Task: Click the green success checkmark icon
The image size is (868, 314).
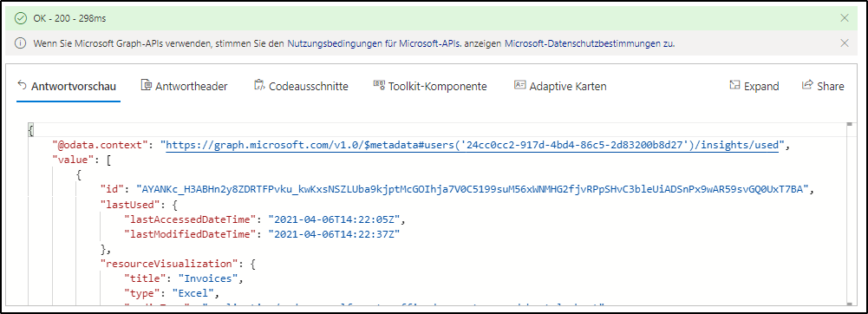Action: tap(21, 18)
